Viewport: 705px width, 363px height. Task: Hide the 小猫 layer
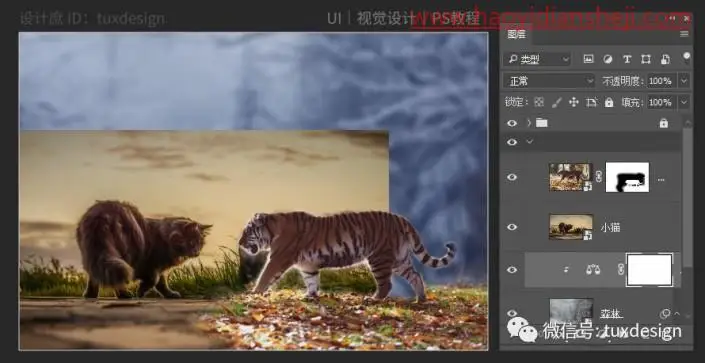point(512,227)
